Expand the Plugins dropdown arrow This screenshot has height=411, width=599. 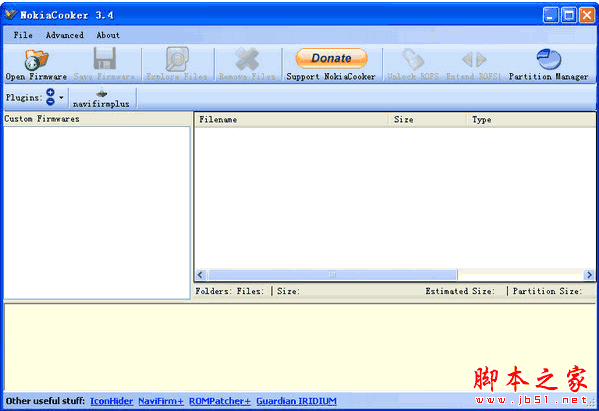point(61,97)
